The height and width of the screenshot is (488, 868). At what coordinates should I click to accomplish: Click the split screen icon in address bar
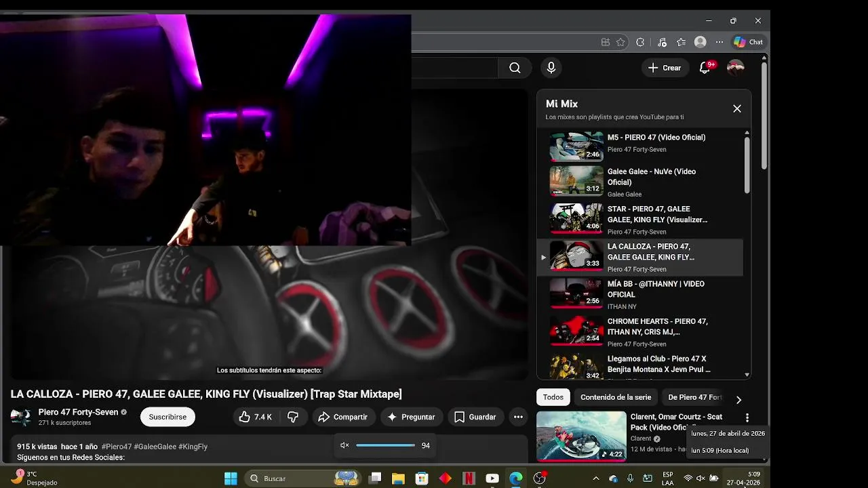(x=606, y=42)
